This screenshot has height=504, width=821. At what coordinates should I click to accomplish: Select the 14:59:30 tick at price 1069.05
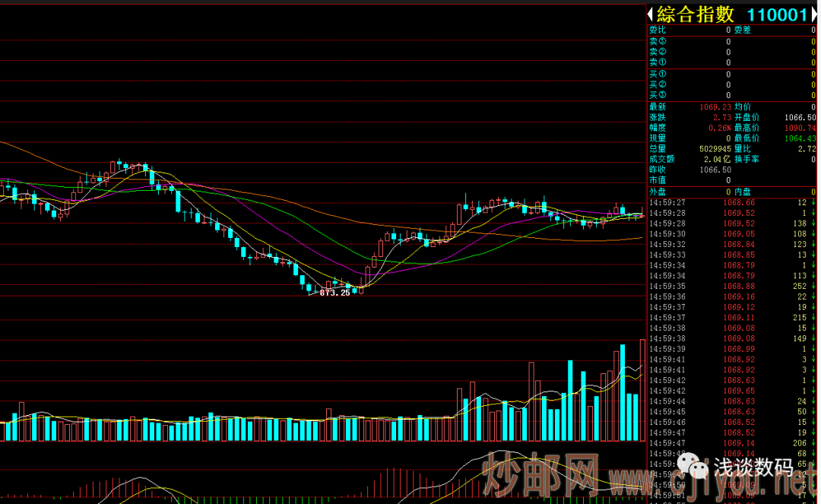coord(730,234)
